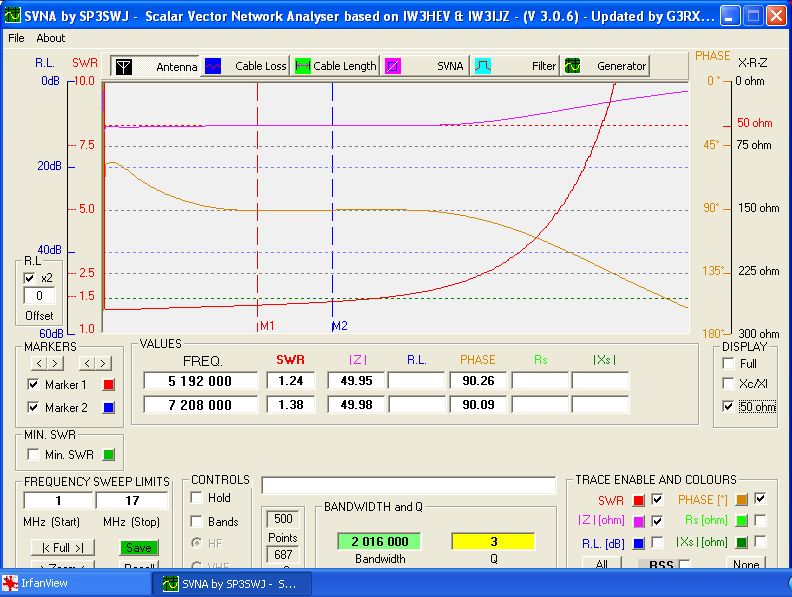Switch to Filter mode
792x597 pixels.
pos(482,66)
